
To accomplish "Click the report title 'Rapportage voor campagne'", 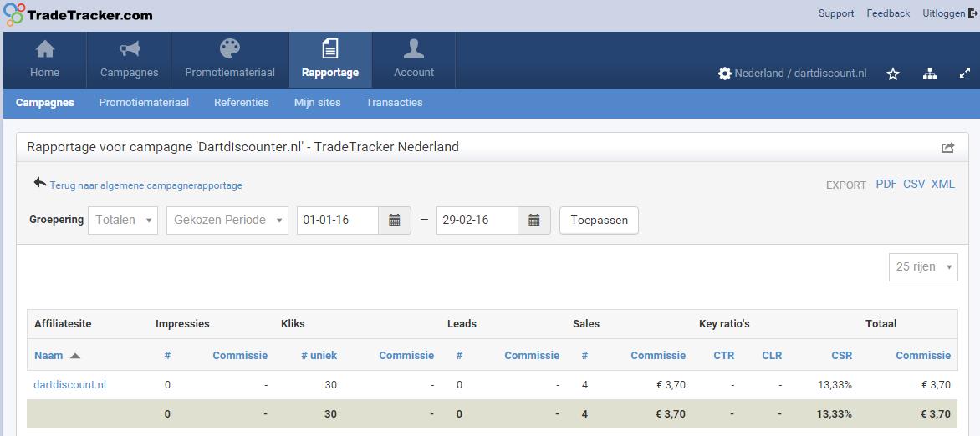I will [242, 147].
